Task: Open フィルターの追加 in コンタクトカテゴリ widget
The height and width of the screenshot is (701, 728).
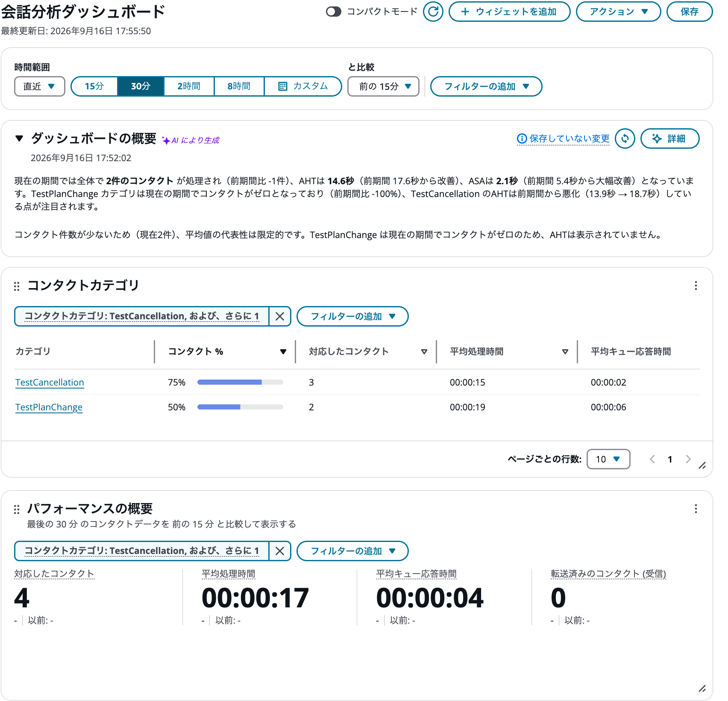Action: (352, 316)
